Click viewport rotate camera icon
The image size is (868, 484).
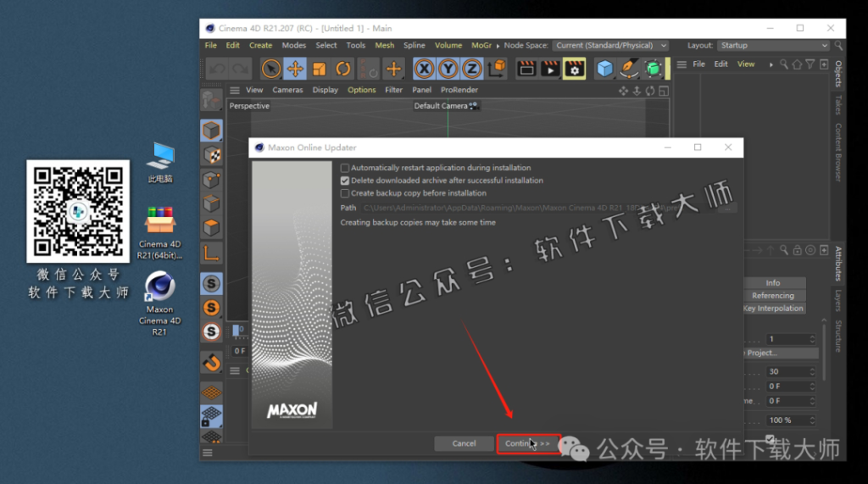click(x=650, y=90)
